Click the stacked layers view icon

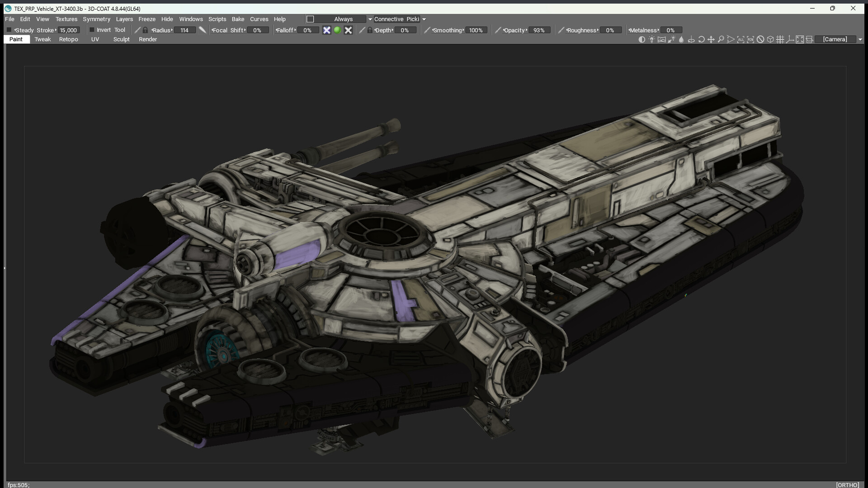(x=810, y=39)
